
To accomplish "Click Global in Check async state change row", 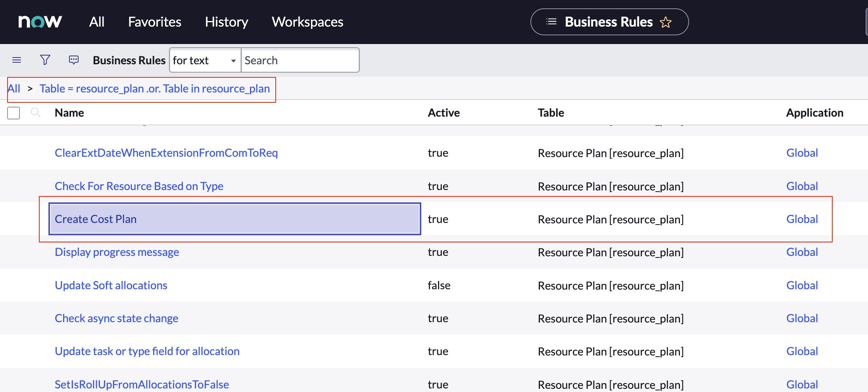I will [802, 318].
